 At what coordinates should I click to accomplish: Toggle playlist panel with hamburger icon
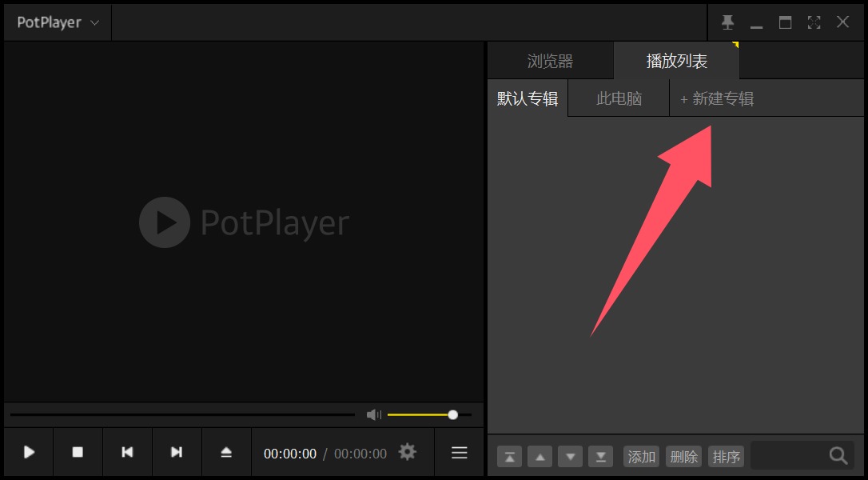pyautogui.click(x=460, y=452)
